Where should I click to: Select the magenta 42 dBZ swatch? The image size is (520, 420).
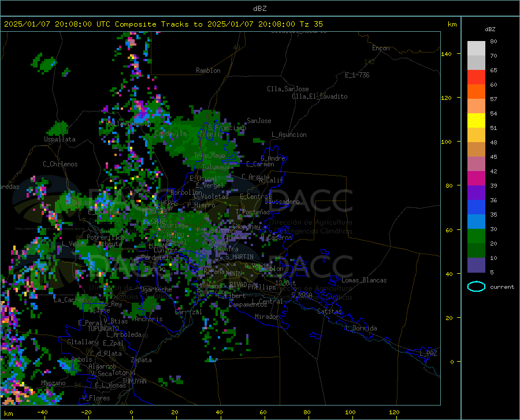tap(476, 179)
